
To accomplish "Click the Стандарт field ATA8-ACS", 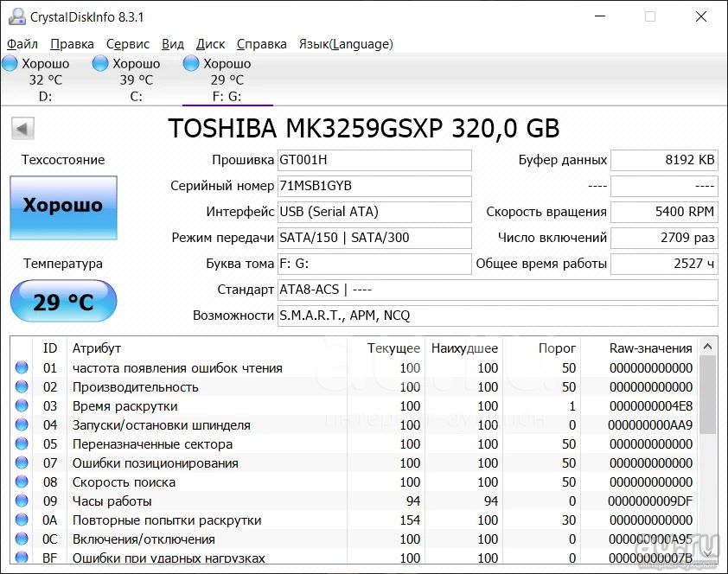I will pyautogui.click(x=498, y=290).
